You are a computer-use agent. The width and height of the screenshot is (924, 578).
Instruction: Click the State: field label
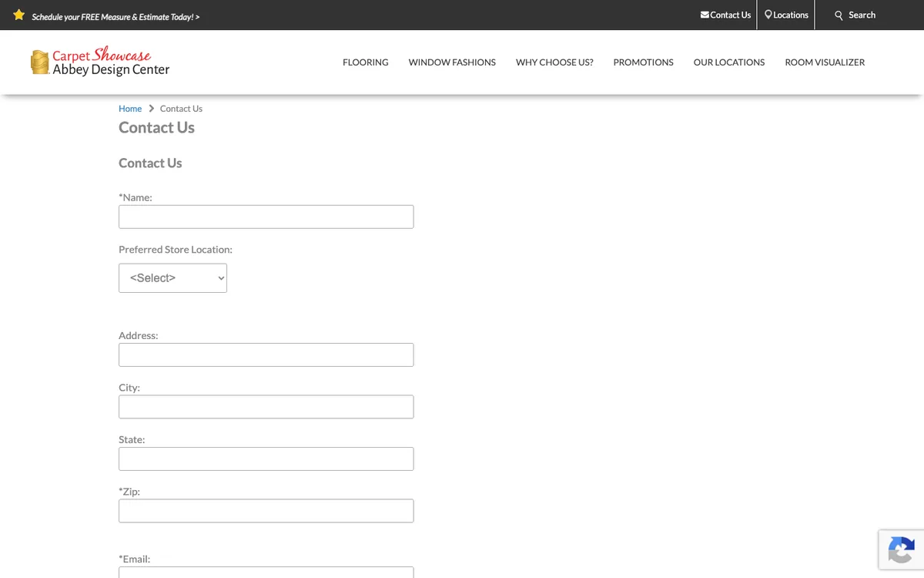point(132,440)
